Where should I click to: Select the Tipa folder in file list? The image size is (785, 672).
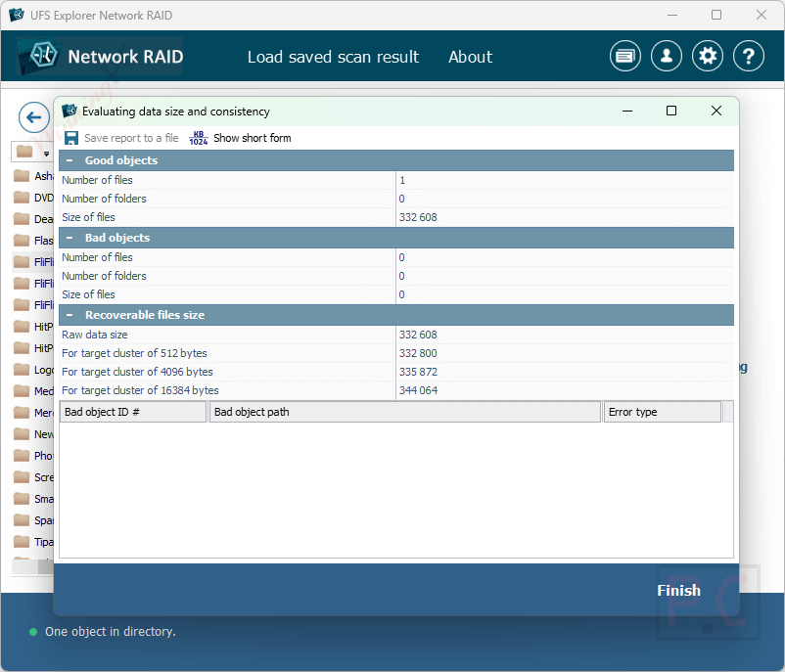tap(33, 542)
